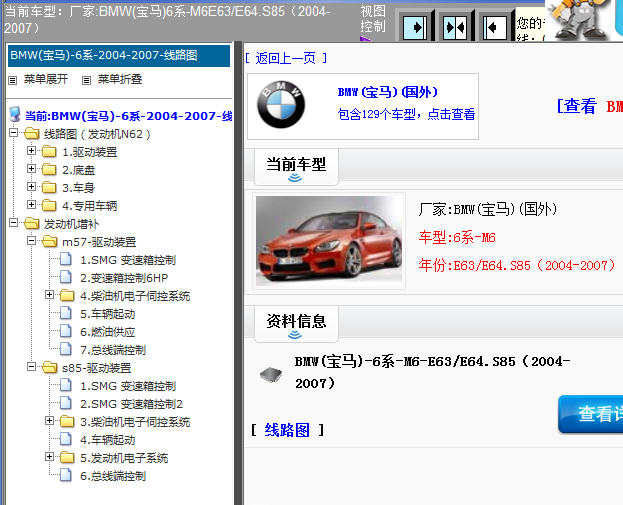Screen dimensions: 623x505
Task: Click the left-panel right-arrow view control icon
Action: tap(415, 25)
